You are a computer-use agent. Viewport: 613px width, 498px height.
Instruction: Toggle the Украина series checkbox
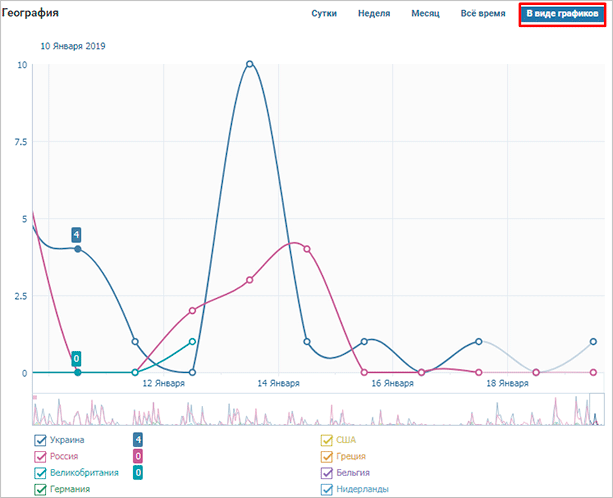click(41, 440)
